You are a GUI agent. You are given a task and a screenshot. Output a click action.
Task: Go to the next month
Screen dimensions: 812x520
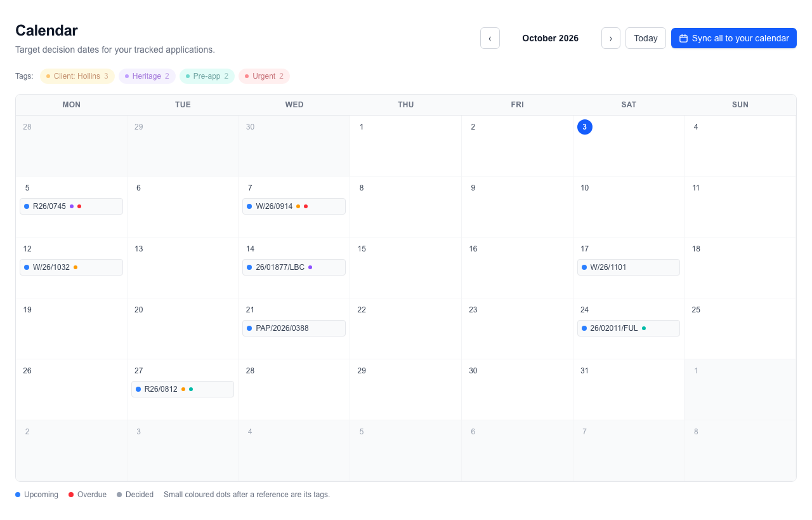pyautogui.click(x=611, y=38)
